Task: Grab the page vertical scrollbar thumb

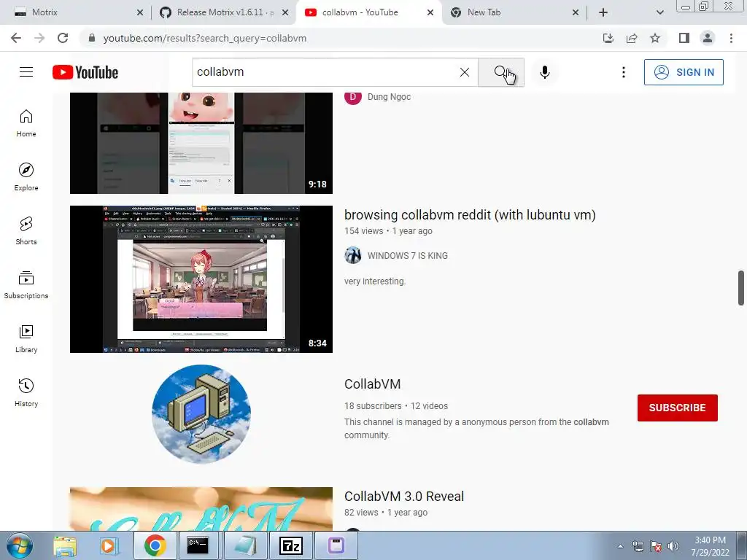Action: tap(741, 287)
